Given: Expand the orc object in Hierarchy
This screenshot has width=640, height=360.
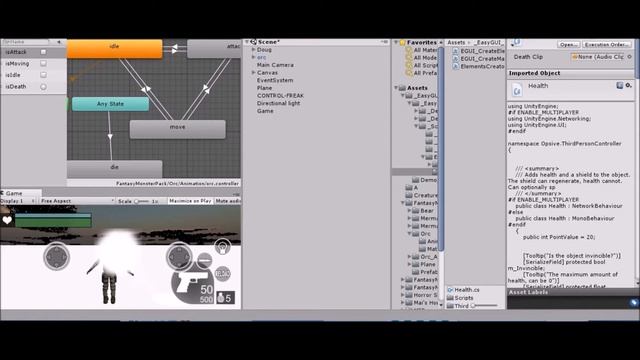Looking at the screenshot, I should 253,58.
